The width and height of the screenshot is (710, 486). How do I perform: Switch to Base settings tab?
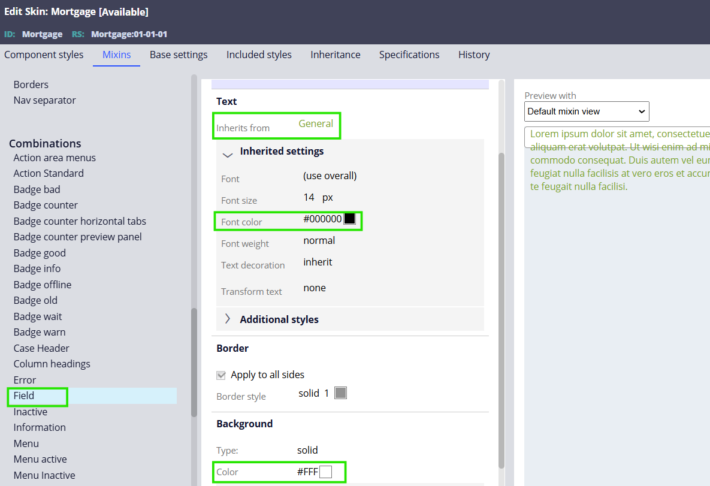click(x=178, y=55)
